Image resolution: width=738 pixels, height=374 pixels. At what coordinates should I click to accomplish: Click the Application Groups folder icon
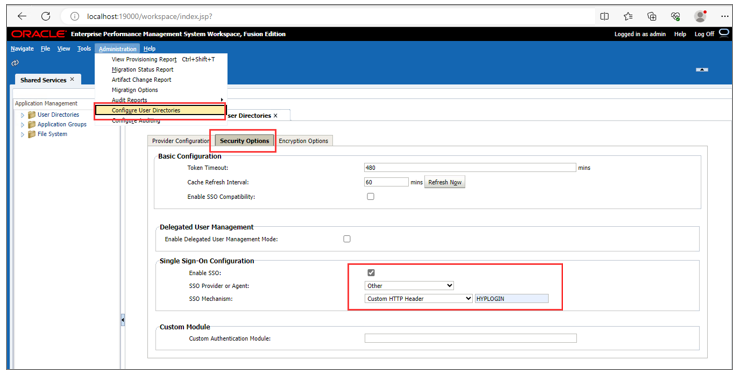32,124
